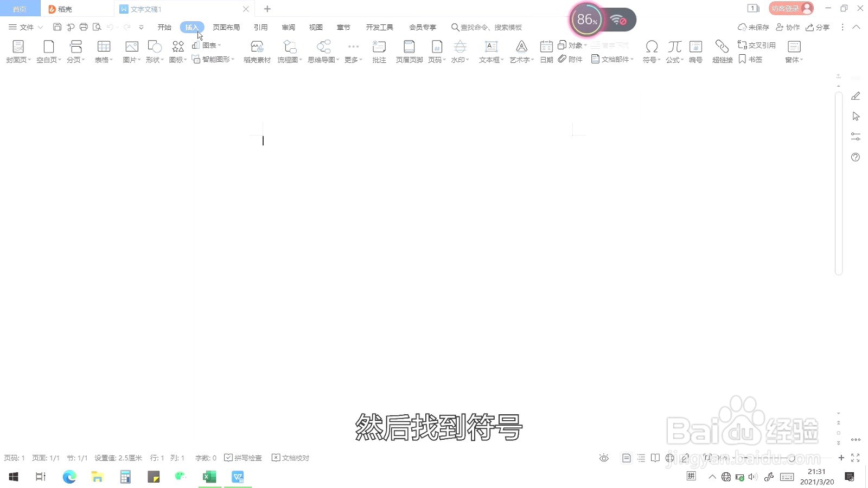The image size is (868, 488).
Task: Toggle 拼写检查 spell check
Action: coord(243,458)
